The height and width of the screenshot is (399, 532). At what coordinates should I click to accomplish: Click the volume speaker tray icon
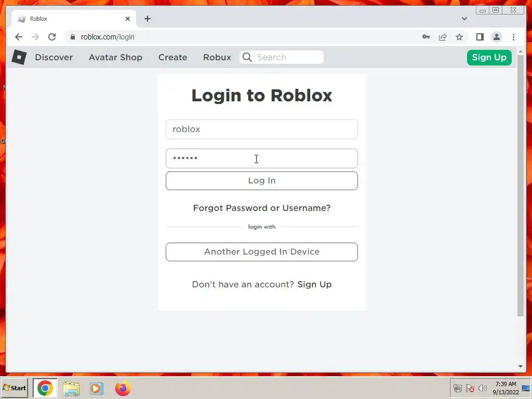483,388
